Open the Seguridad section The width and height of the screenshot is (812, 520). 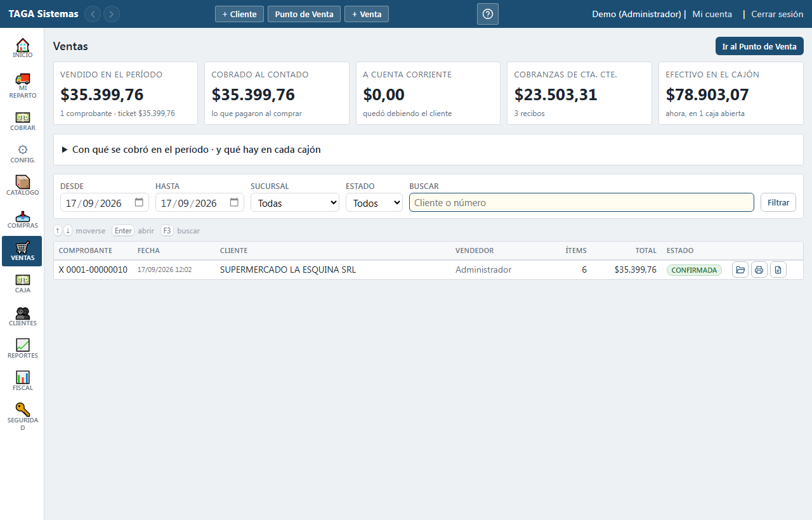point(22,417)
